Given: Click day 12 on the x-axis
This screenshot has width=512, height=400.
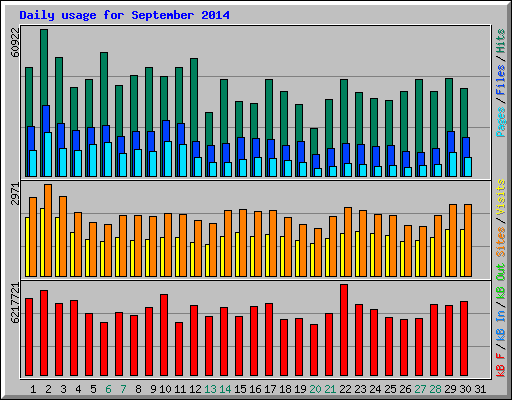Looking at the screenshot, I should (195, 389).
